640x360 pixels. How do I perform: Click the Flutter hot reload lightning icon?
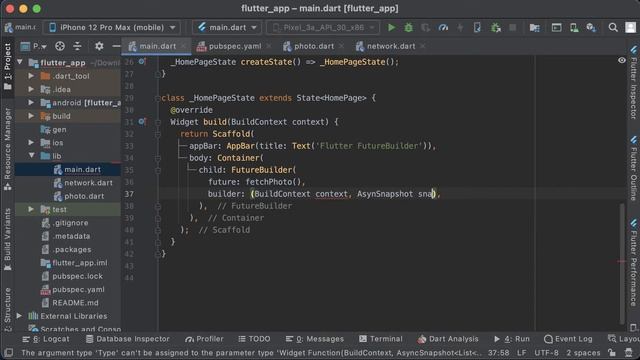pyautogui.click(x=460, y=27)
